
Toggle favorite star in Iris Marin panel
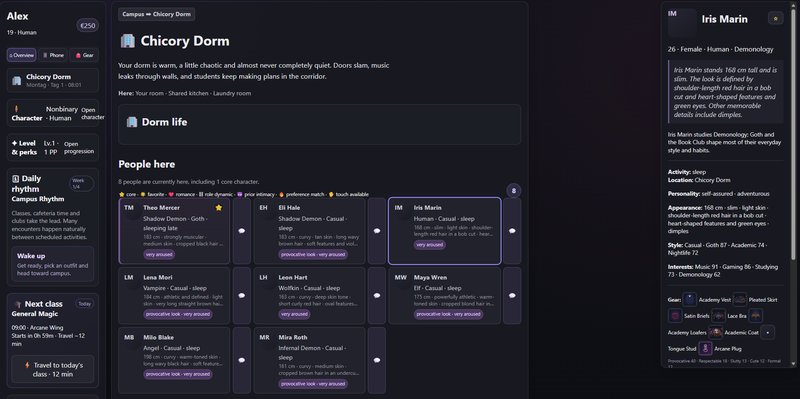coord(776,19)
